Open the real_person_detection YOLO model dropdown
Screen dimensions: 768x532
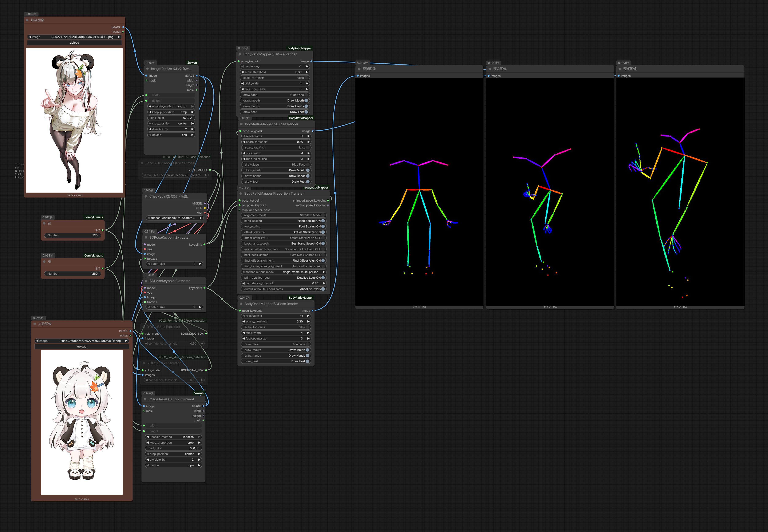[x=175, y=175]
